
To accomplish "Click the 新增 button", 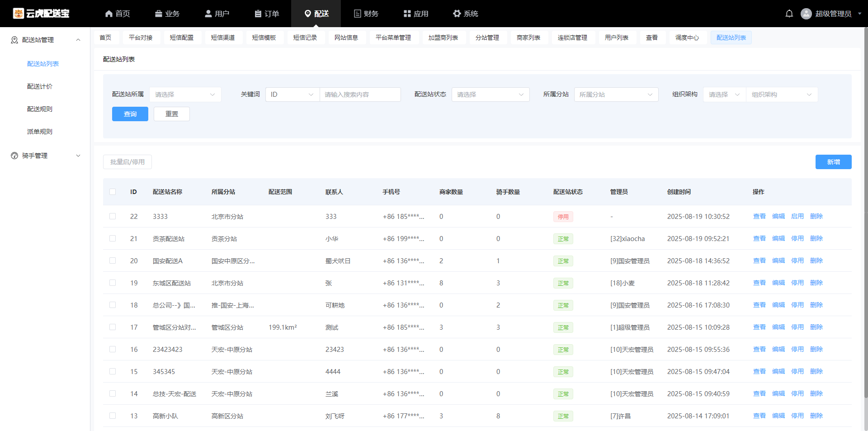I will pyautogui.click(x=833, y=162).
